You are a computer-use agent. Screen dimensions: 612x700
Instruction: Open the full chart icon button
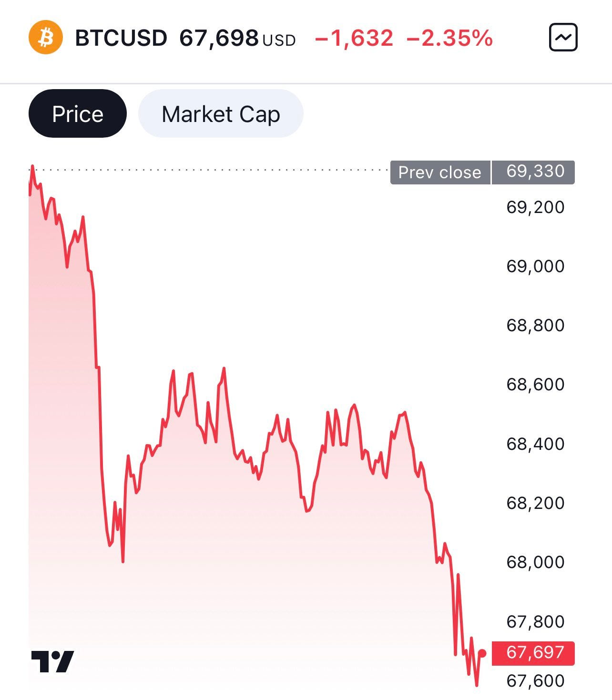click(x=563, y=37)
